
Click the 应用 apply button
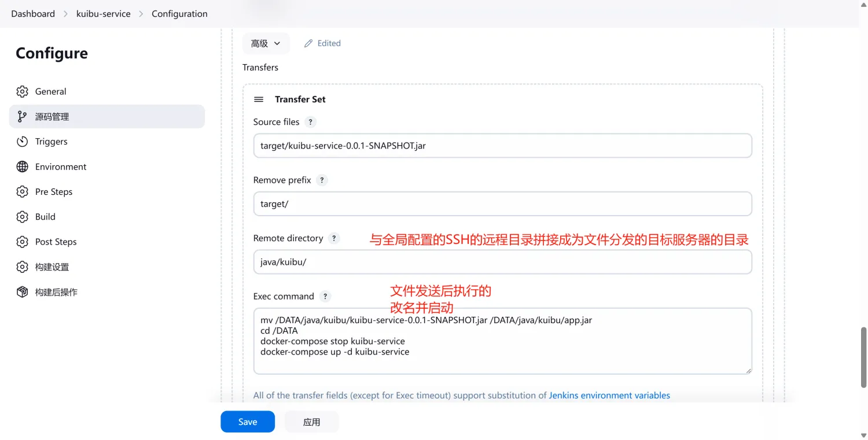point(311,422)
